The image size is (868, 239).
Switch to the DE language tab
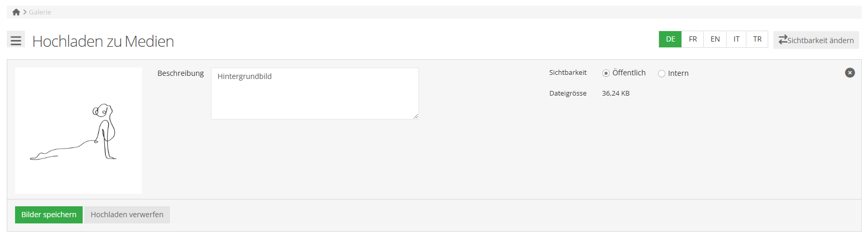pos(670,39)
